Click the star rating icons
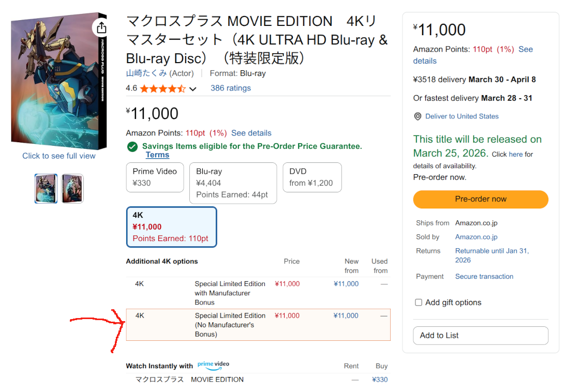Image resolution: width=566 pixels, height=392 pixels. point(162,88)
